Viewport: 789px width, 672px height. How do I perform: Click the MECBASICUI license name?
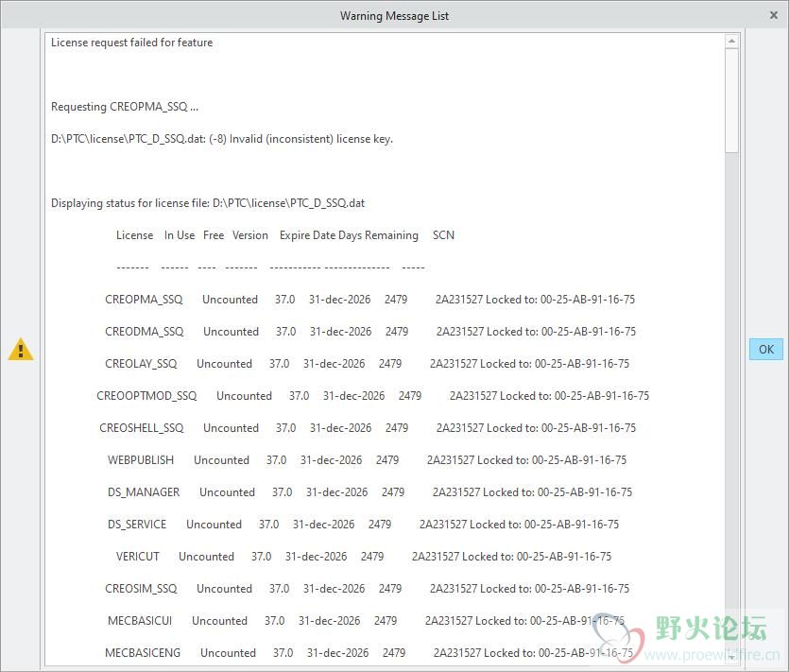point(140,621)
